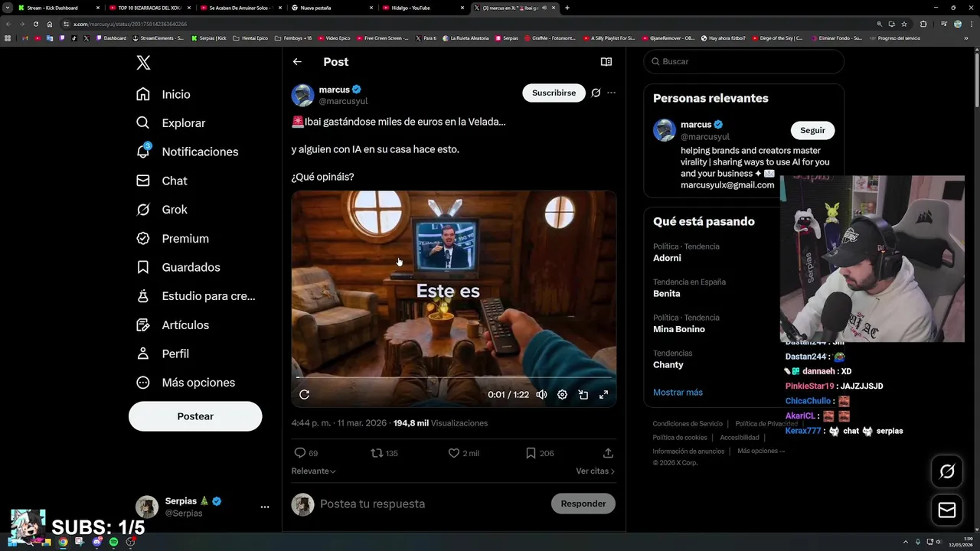This screenshot has width=980, height=551.
Task: Toggle picture-in-picture on video
Action: click(x=583, y=395)
